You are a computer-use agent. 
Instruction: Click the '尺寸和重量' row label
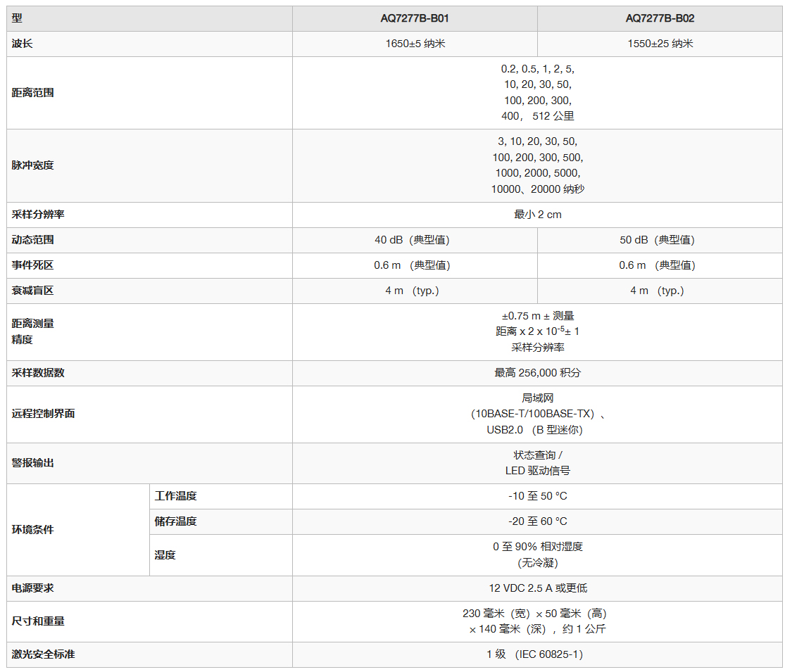point(38,621)
